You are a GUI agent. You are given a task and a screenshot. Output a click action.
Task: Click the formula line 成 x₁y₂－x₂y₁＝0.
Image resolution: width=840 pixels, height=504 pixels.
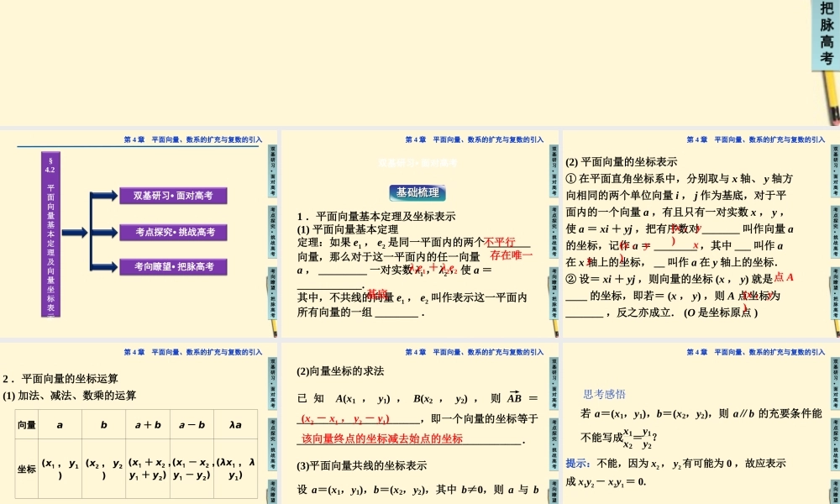pyautogui.click(x=606, y=481)
